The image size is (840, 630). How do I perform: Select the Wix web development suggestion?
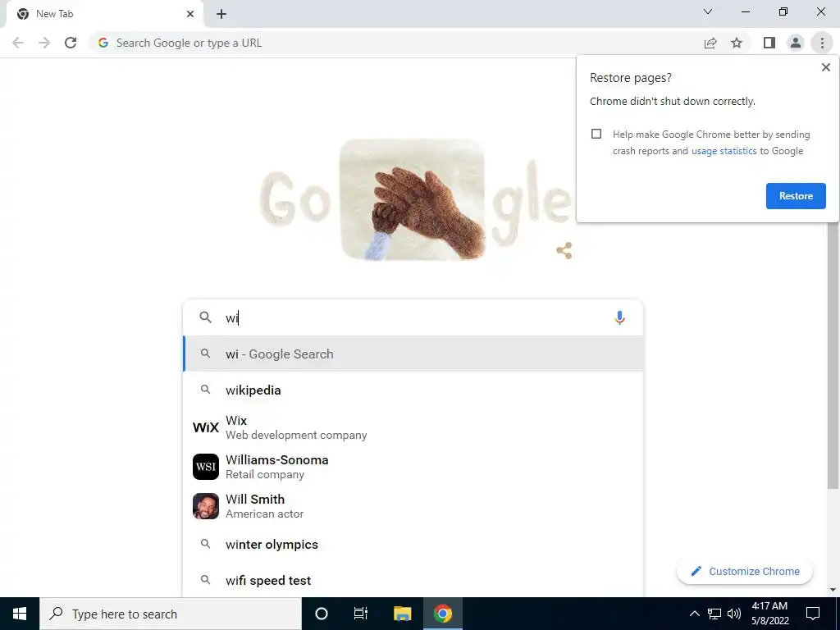tap(413, 427)
